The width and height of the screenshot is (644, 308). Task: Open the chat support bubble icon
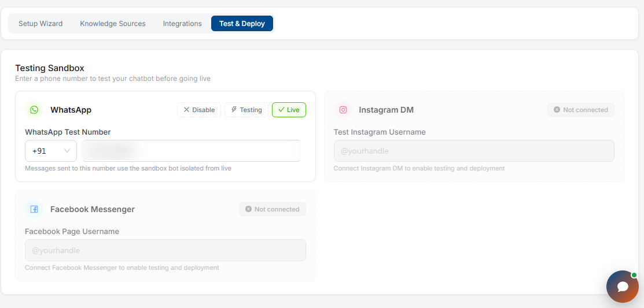(623, 286)
